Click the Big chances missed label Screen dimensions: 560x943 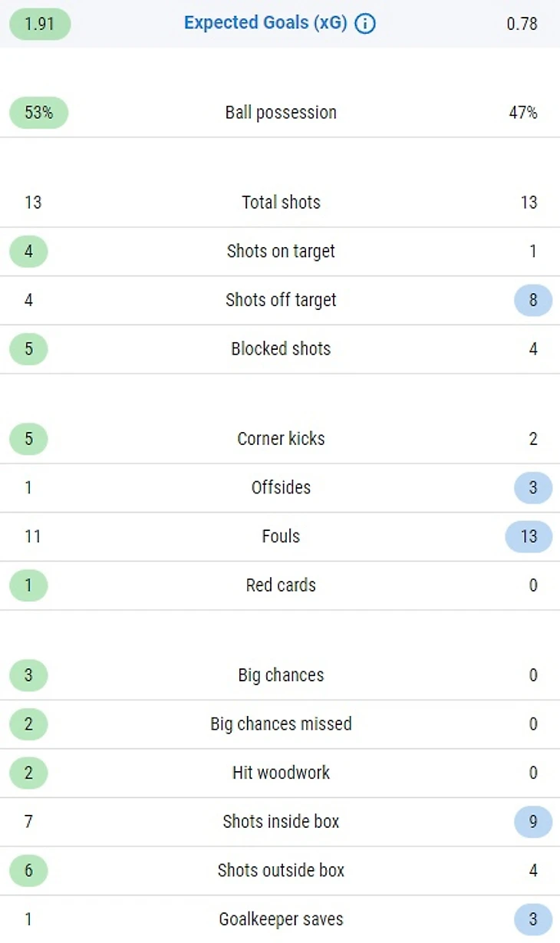click(x=281, y=724)
